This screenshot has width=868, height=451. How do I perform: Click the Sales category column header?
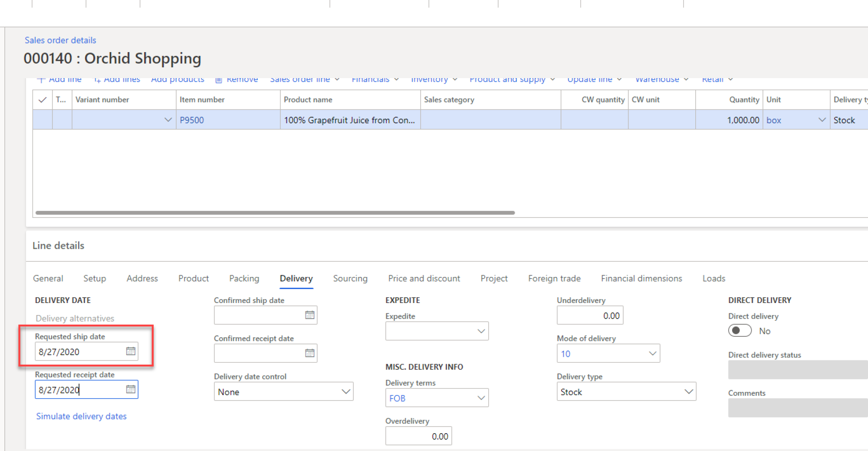point(490,100)
